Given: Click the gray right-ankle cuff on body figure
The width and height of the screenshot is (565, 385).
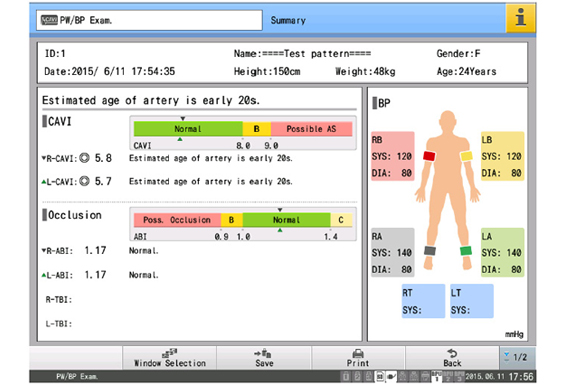Looking at the screenshot, I should pos(430,251).
